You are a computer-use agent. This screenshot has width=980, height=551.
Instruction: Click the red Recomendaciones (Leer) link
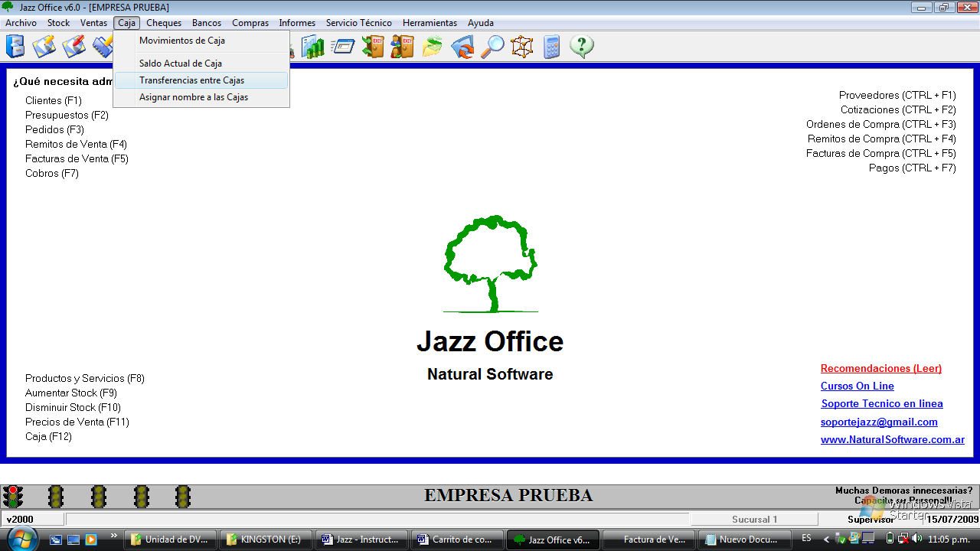pos(881,368)
